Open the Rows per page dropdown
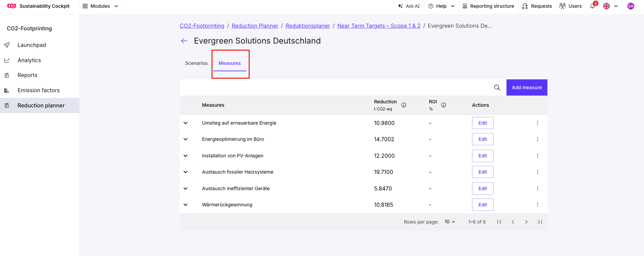The width and height of the screenshot is (644, 256). pos(450,222)
